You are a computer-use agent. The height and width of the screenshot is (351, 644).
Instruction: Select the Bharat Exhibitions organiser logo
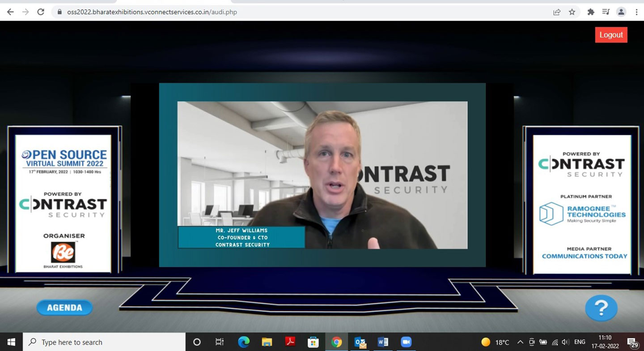pyautogui.click(x=63, y=255)
